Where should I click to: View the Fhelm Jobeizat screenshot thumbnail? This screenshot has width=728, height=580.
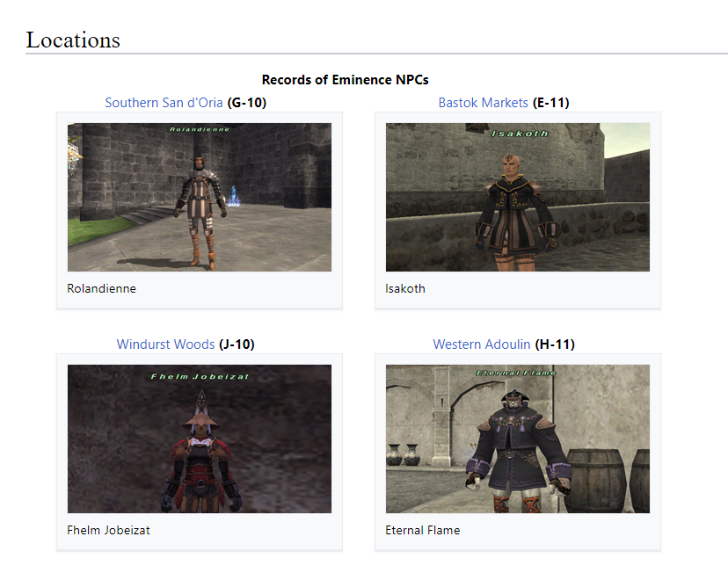point(200,439)
